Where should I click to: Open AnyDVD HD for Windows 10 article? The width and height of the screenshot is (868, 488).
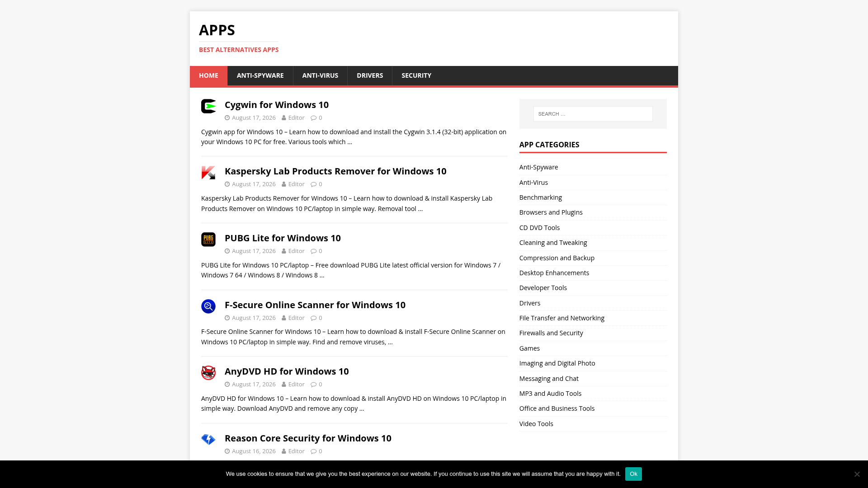point(287,371)
